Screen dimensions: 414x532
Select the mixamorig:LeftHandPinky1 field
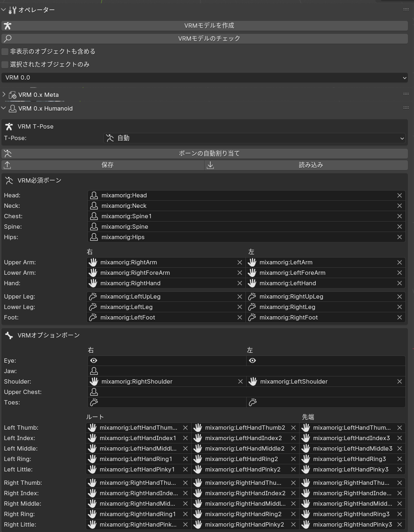coord(138,469)
